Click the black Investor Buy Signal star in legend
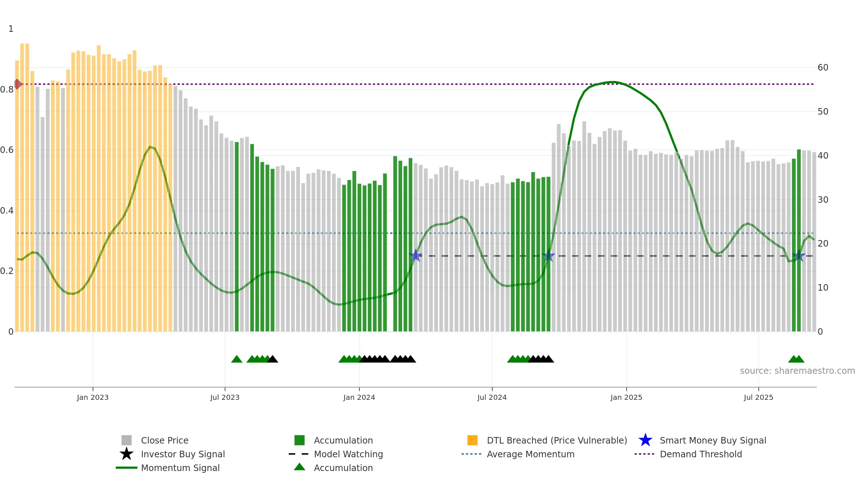The width and height of the screenshot is (868, 488). 127,454
